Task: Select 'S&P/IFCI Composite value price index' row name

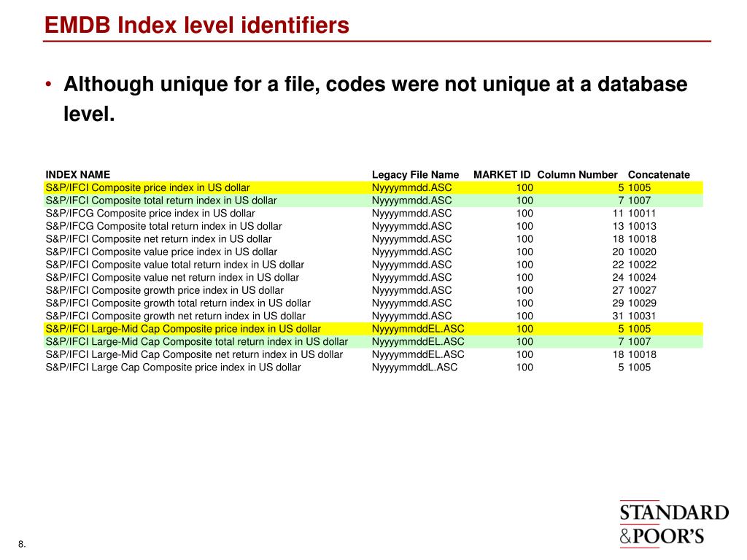Action: click(161, 252)
